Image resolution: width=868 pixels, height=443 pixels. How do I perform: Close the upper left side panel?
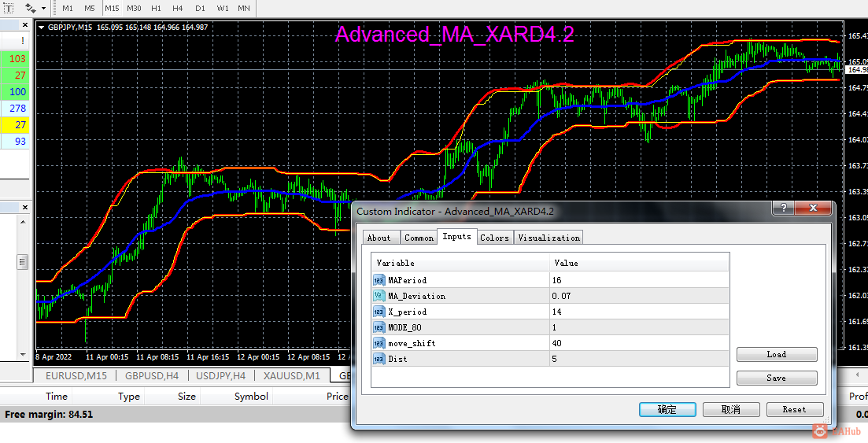(25, 25)
